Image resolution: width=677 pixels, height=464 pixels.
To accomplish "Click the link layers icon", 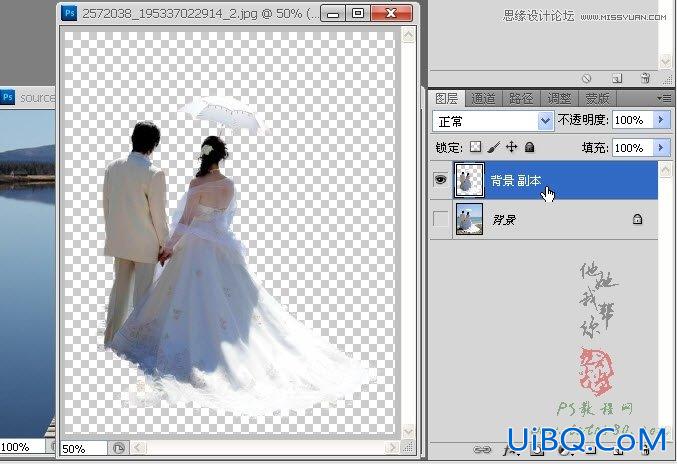I will pyautogui.click(x=482, y=450).
